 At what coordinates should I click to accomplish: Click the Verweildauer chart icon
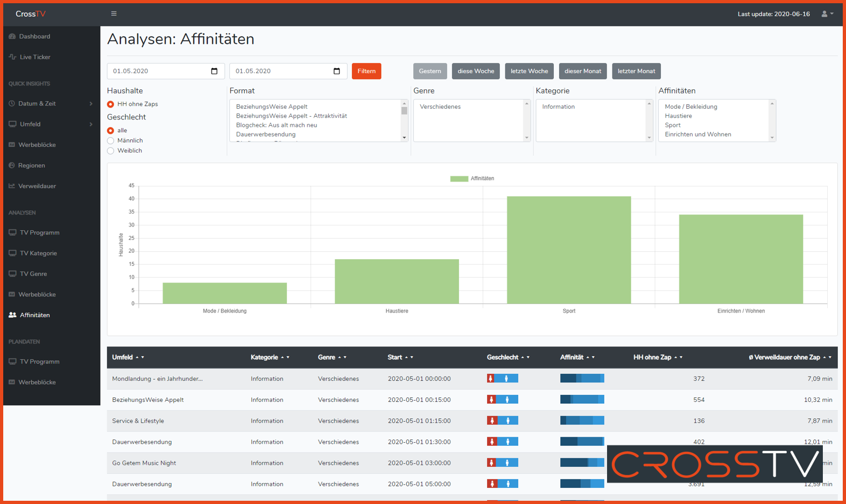12,186
